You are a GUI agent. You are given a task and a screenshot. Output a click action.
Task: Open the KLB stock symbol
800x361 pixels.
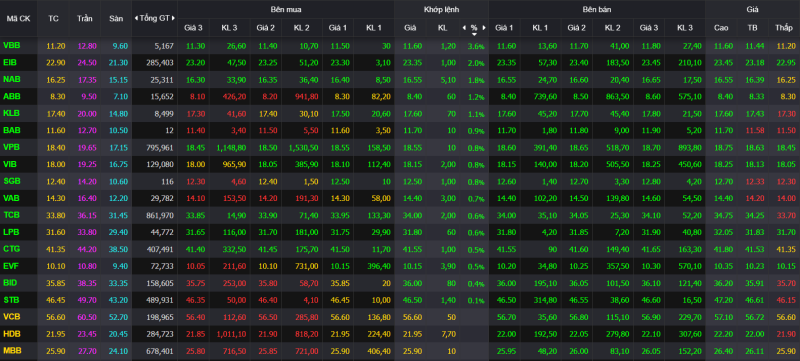11,113
